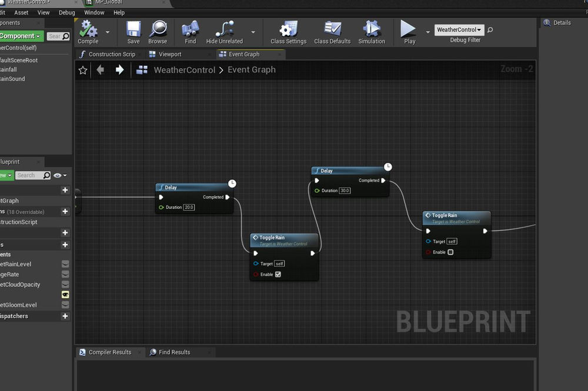Open Find with the binoculars icon
This screenshot has height=391, width=588.
[190, 29]
